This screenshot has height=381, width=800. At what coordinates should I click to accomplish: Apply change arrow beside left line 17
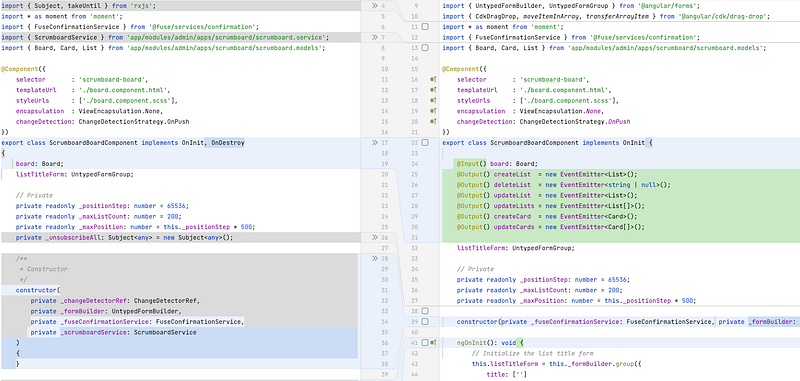click(x=375, y=143)
